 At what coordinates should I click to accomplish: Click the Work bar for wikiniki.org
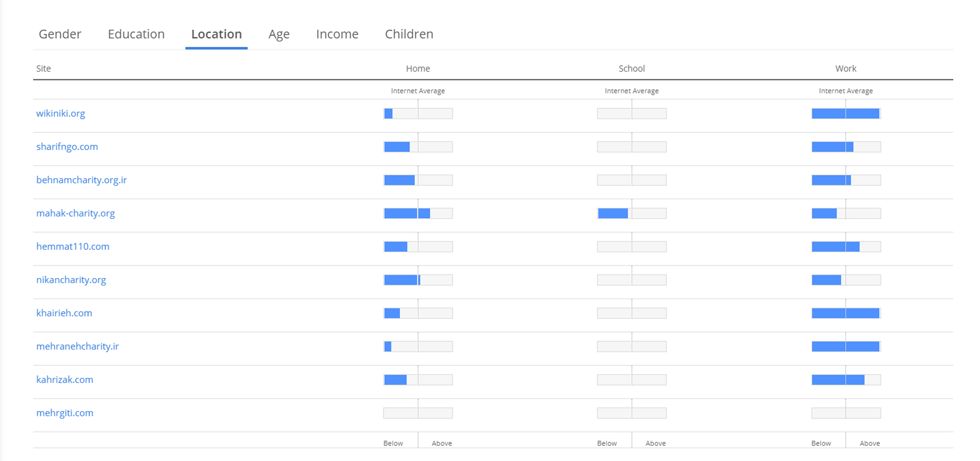(846, 113)
